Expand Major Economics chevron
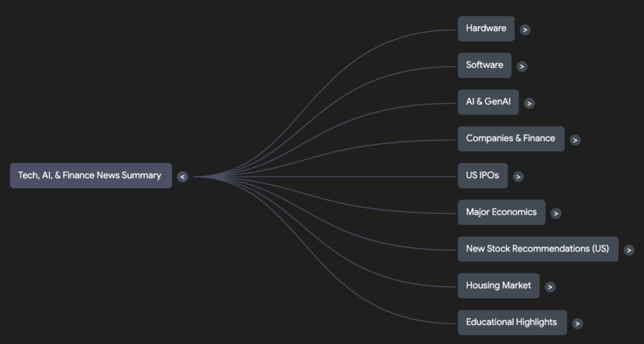The image size is (644, 344). [556, 214]
